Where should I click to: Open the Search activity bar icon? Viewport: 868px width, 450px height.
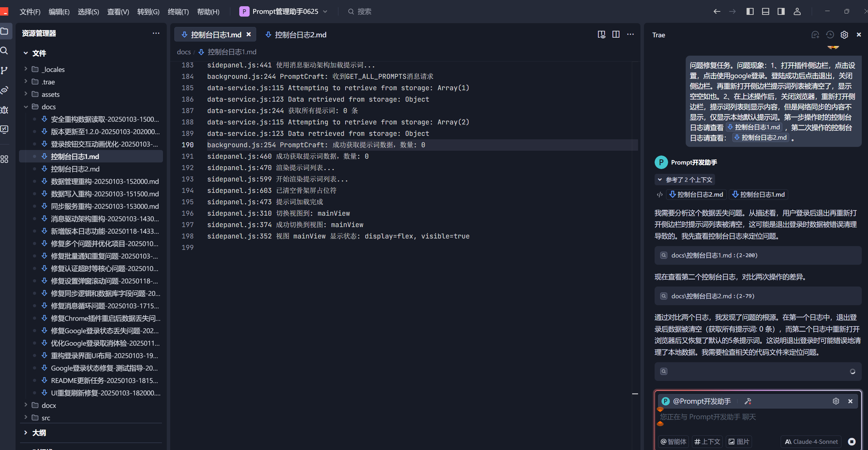(4, 51)
